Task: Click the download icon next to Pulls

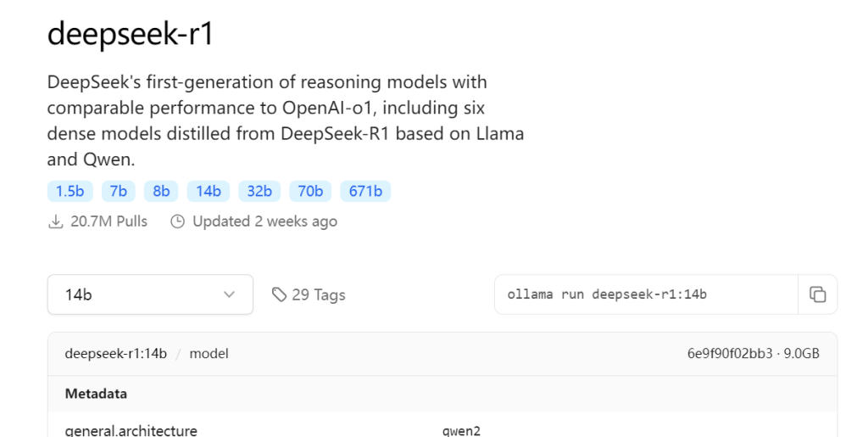Action: click(x=55, y=221)
